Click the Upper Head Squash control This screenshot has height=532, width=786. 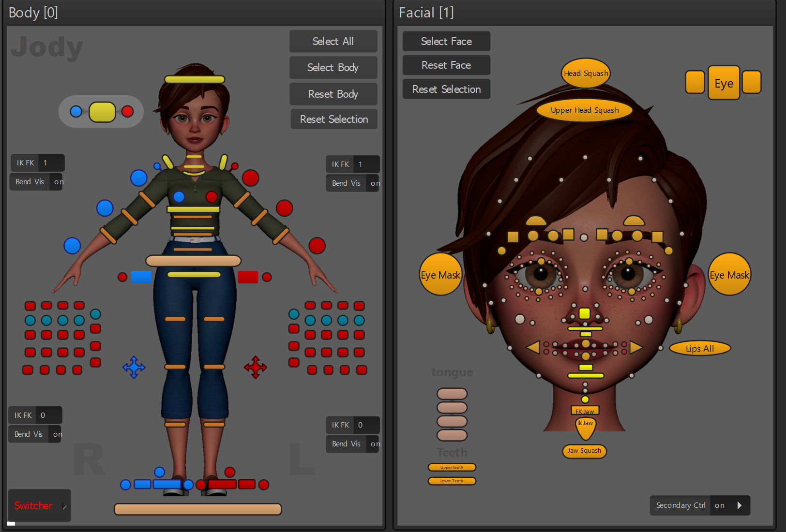click(x=584, y=110)
